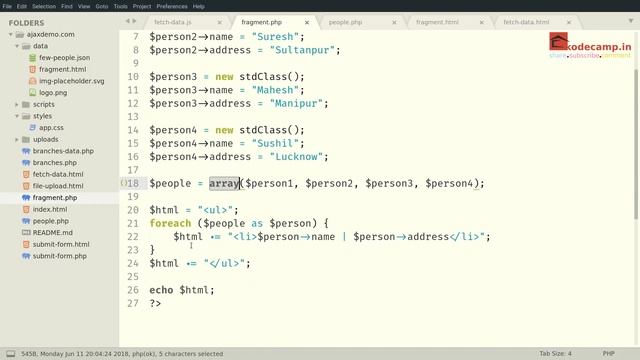Open branches.php file
Viewport: 640px width, 360px height.
(x=55, y=162)
